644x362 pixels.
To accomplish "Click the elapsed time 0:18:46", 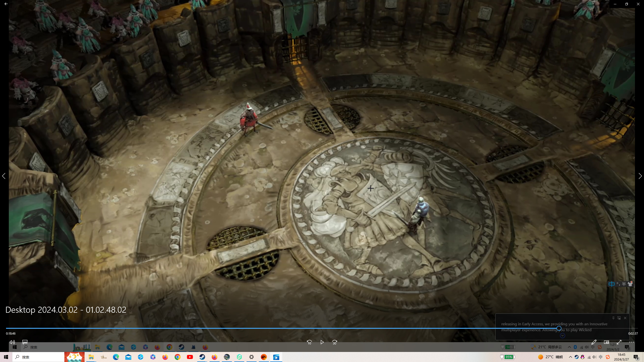I will (x=11, y=334).
